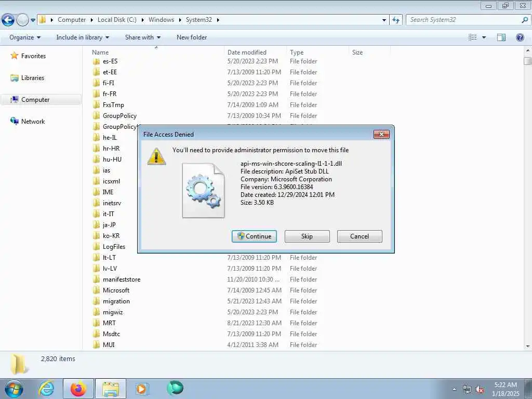Image resolution: width=532 pixels, height=399 pixels.
Task: Select the inetsrv folder
Action: point(112,203)
